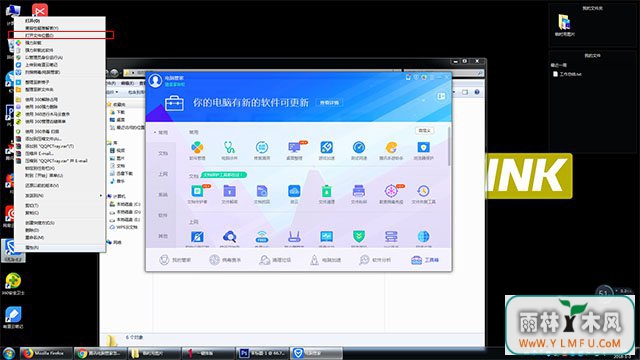Click the 自定义 button in toolbox
The height and width of the screenshot is (360, 640).
(x=424, y=131)
